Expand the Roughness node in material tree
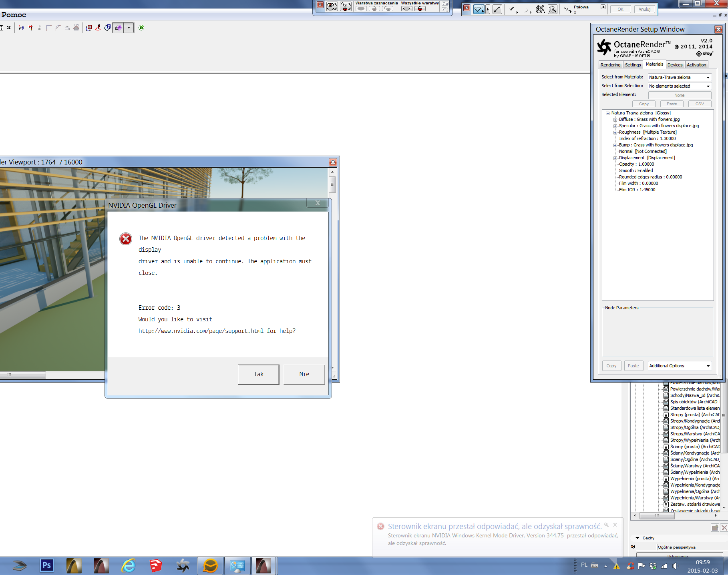This screenshot has height=575, width=728. coord(615,132)
